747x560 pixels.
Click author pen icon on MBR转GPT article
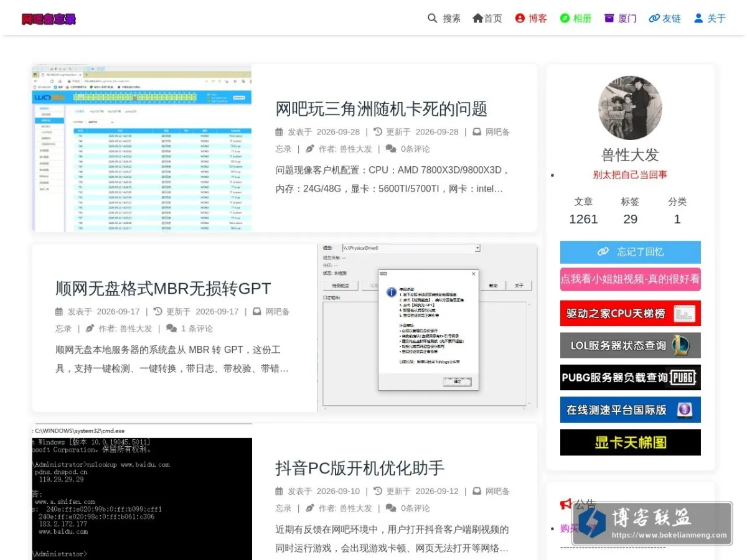point(90,329)
